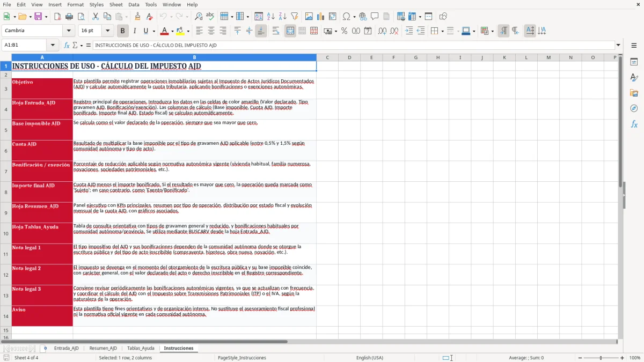Open the font color dropdown arrow
Screen dimensions: 644x362
click(172, 31)
